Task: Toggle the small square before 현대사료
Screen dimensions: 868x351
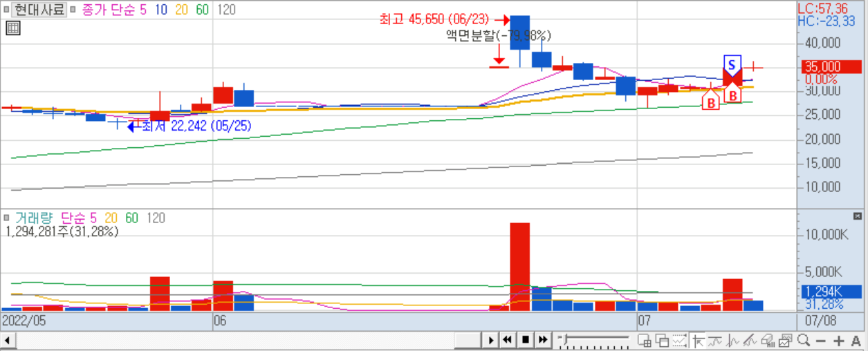Action: click(6, 10)
